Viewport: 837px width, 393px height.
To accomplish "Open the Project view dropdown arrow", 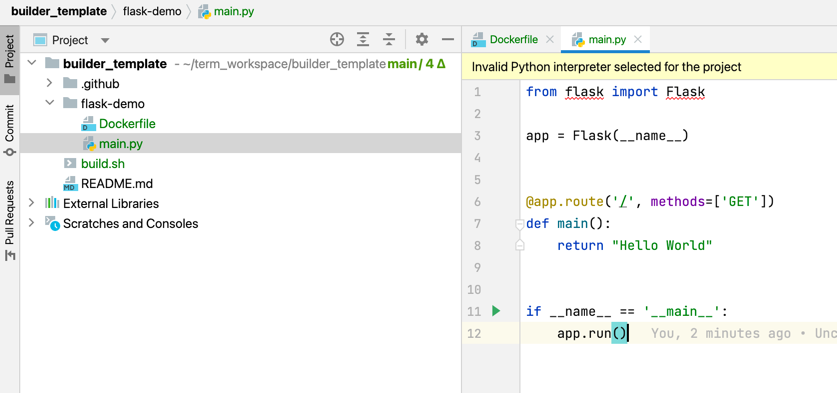I will (x=105, y=41).
